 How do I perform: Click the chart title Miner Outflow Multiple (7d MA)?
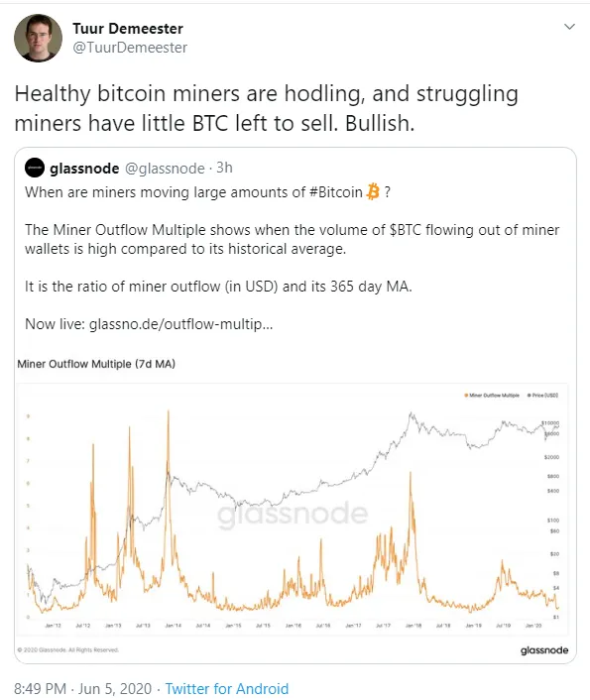coord(96,364)
